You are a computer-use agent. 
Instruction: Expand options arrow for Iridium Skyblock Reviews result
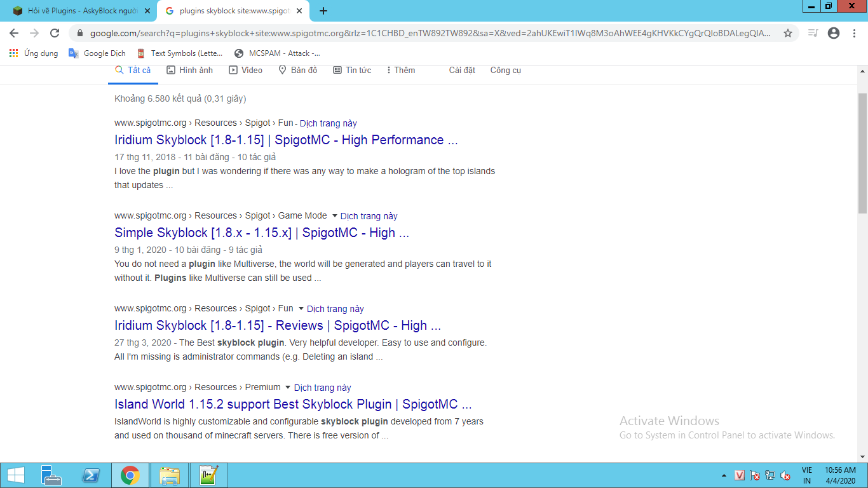click(x=301, y=309)
